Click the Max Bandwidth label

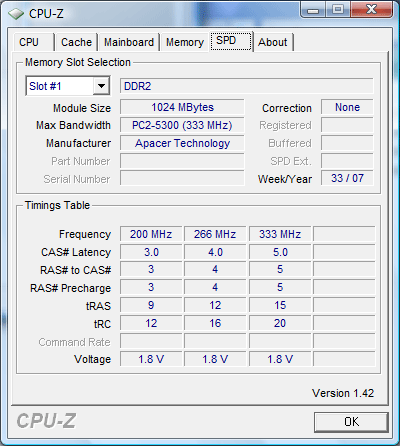[x=73, y=125]
